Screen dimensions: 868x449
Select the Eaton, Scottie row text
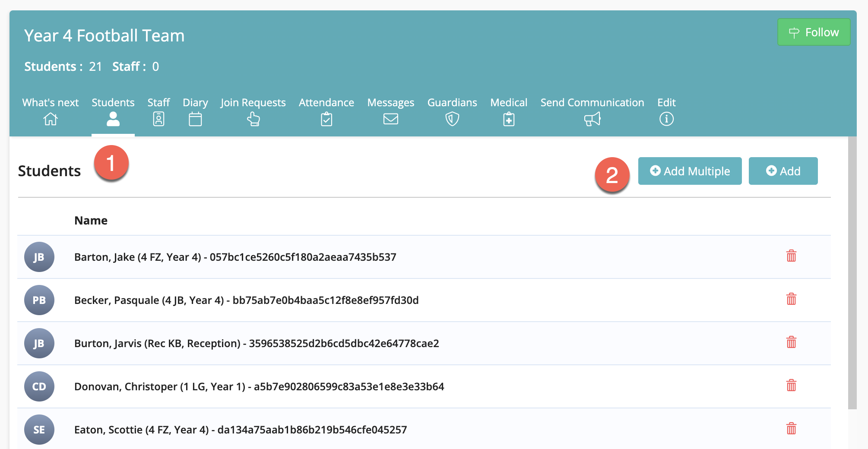pyautogui.click(x=241, y=430)
